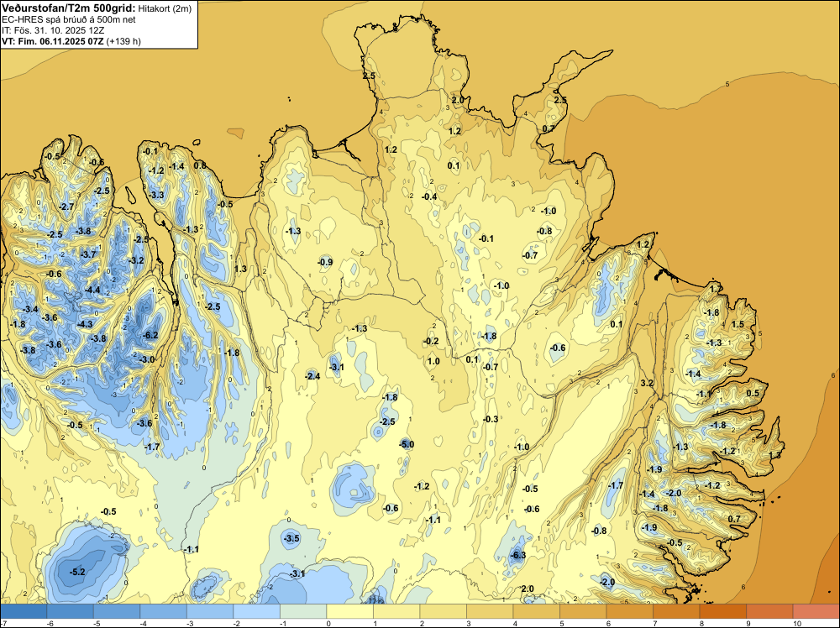Click the '-3.5' temperature value on the map
The width and height of the screenshot is (840, 628).
[x=292, y=538]
